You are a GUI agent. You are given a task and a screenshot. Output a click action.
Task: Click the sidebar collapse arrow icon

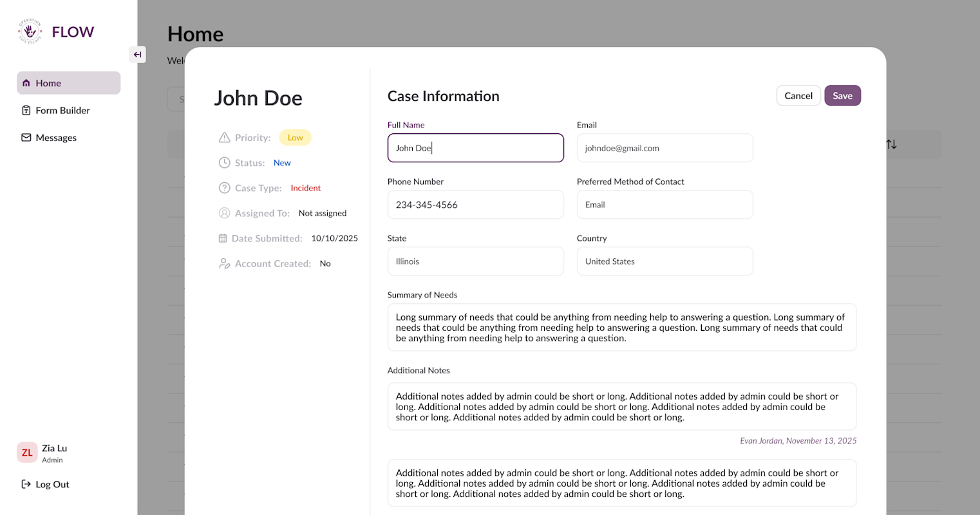[x=137, y=55]
